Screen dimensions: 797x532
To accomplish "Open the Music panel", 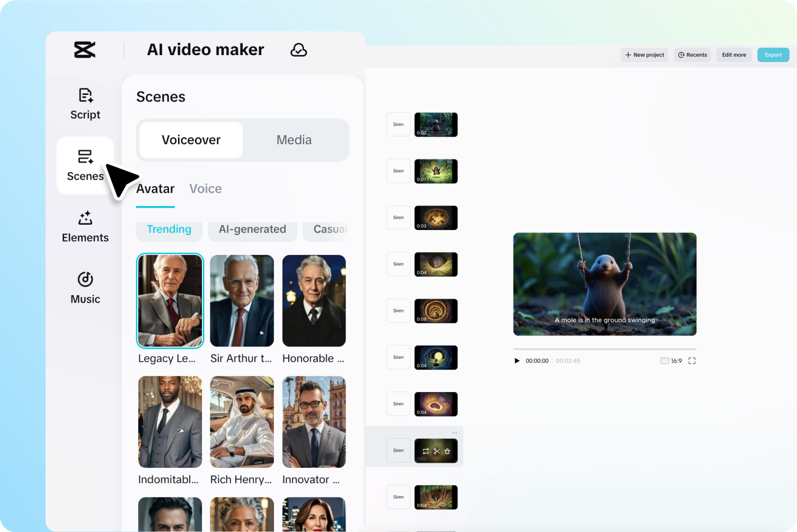I will (x=85, y=288).
